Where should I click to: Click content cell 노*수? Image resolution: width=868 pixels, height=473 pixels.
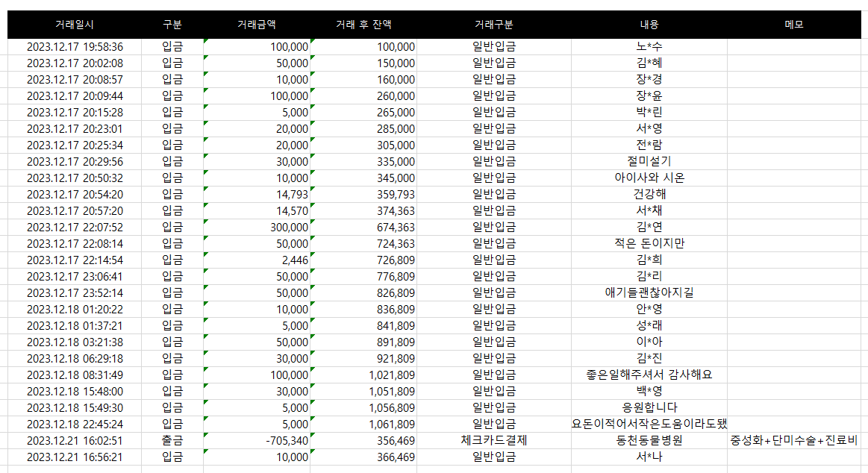click(649, 47)
